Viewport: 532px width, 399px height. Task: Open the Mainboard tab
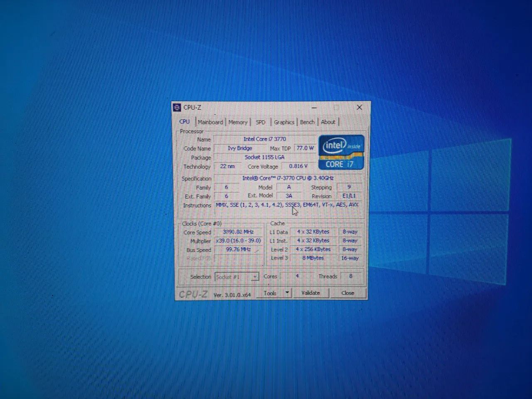[x=210, y=122]
